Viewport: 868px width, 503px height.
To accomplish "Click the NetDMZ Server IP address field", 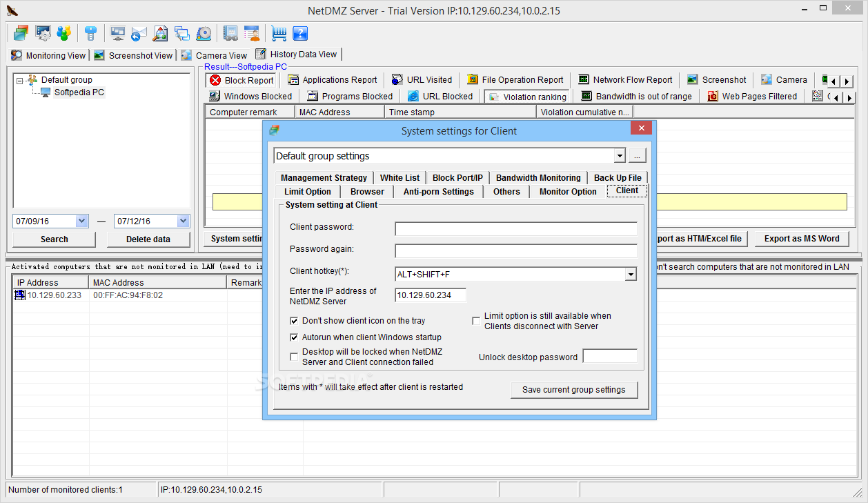I will click(431, 295).
